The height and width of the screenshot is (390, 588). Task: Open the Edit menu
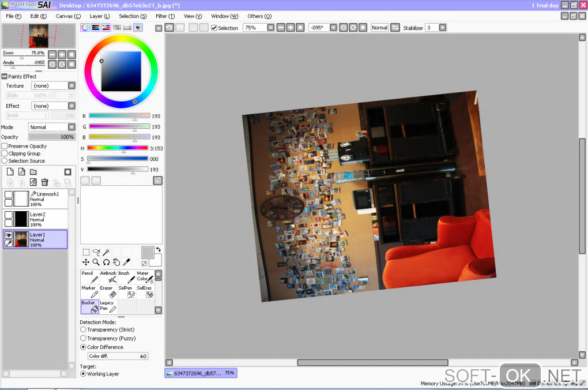(38, 16)
